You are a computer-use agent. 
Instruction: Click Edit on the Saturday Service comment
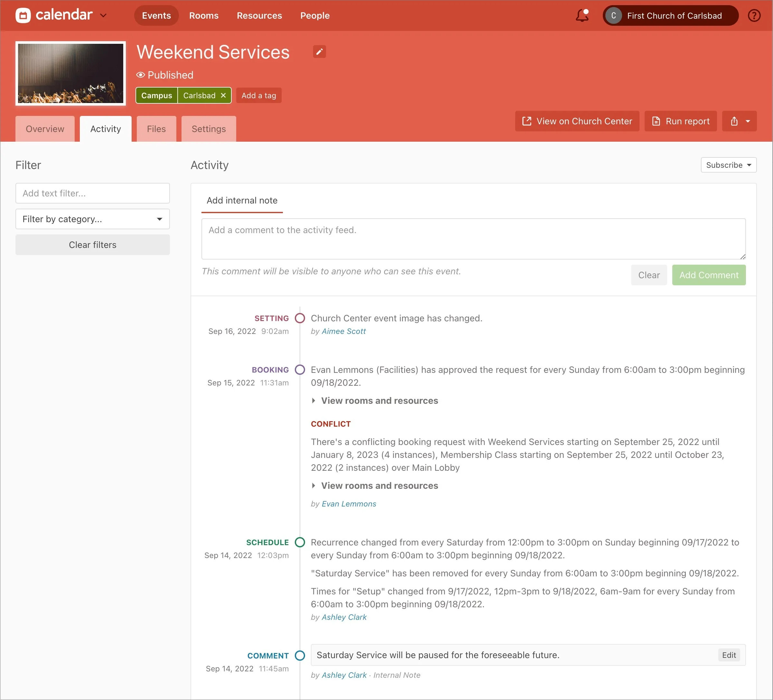(x=729, y=655)
